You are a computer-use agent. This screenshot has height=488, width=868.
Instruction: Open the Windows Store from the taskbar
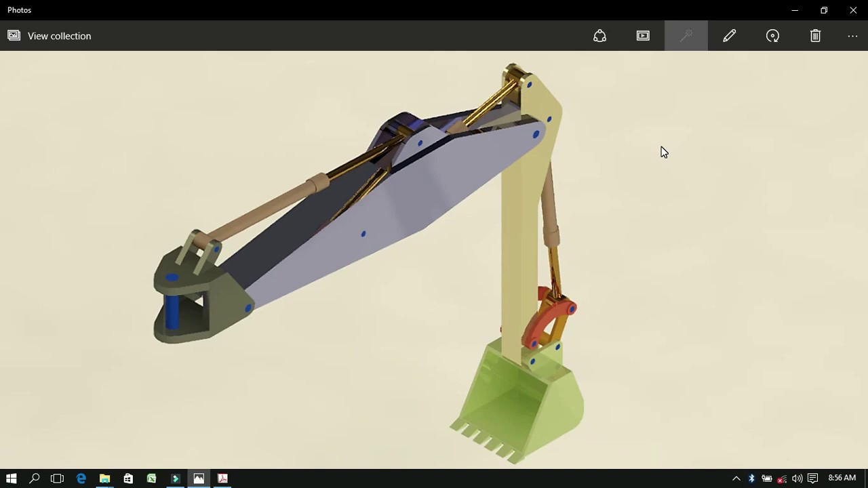[x=128, y=479]
